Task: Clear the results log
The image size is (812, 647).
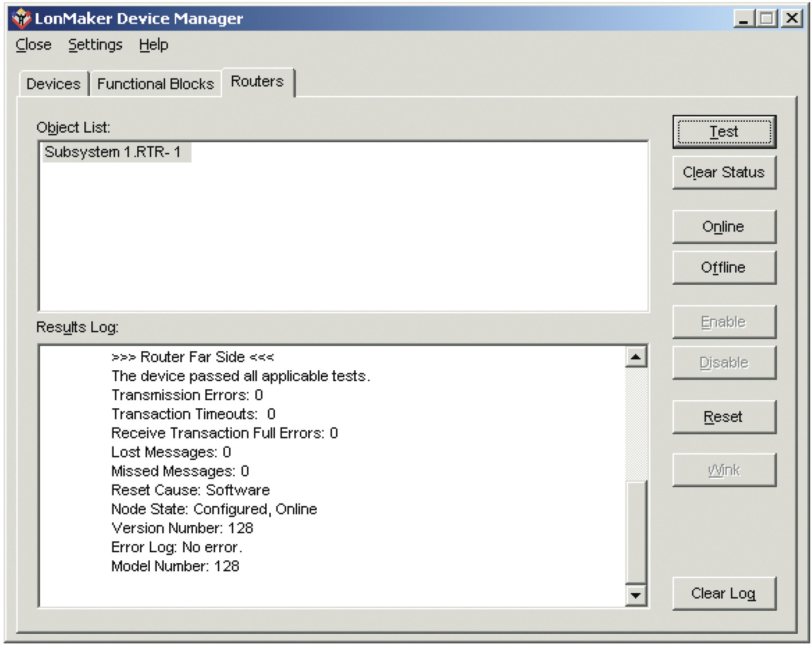Action: (x=724, y=594)
